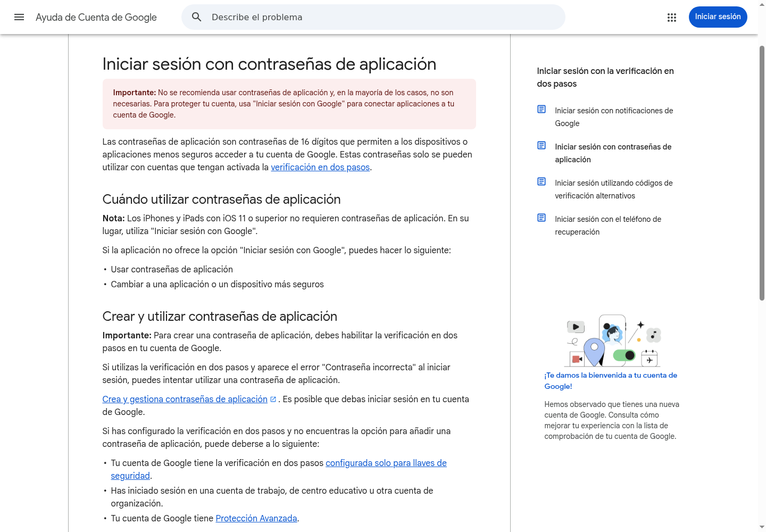
Task: Open Iniciar sesión con el teléfono de recuperación
Action: click(x=608, y=226)
